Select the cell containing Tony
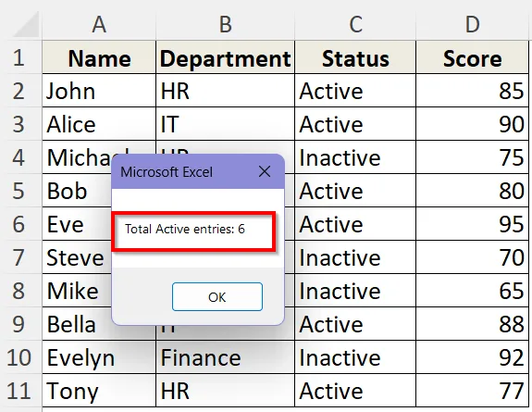The image size is (532, 412). click(x=99, y=391)
